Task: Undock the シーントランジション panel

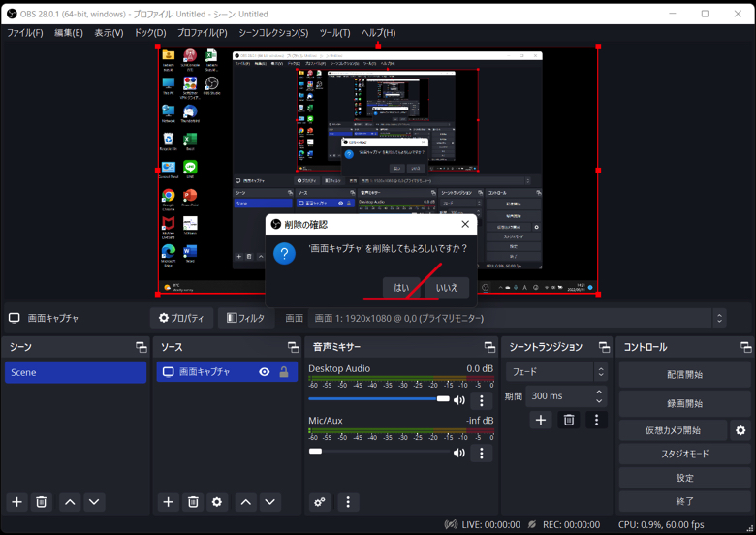Action: click(604, 347)
